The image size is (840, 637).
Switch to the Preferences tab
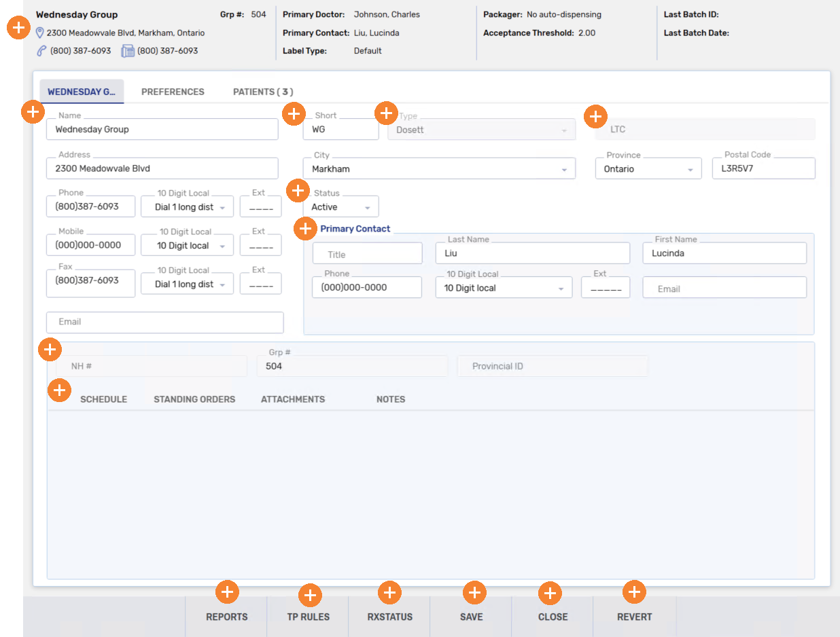point(173,92)
